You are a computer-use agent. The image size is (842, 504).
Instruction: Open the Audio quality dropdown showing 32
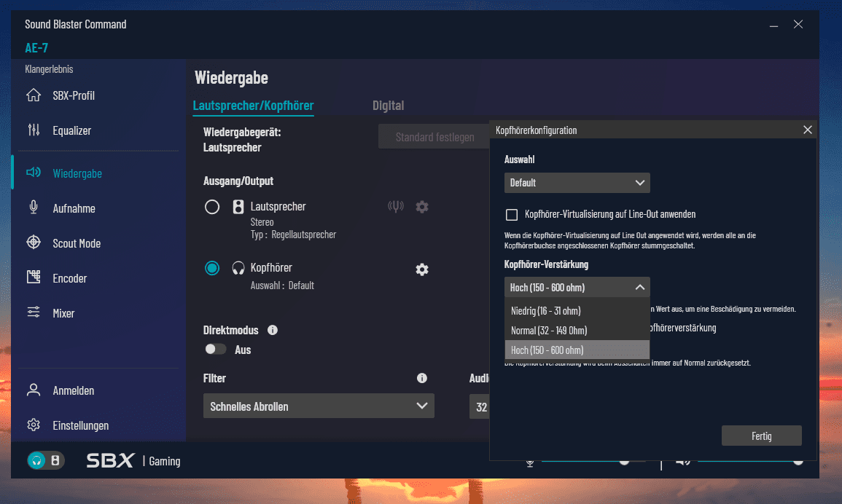tap(479, 407)
